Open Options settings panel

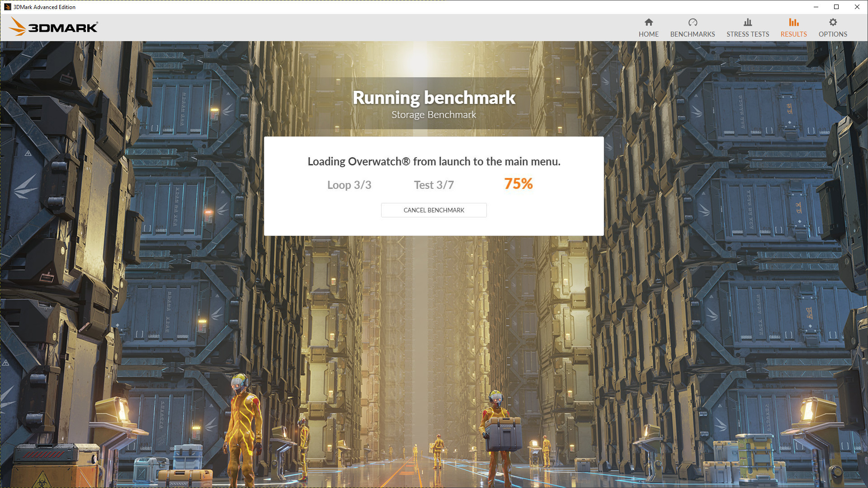(x=833, y=27)
